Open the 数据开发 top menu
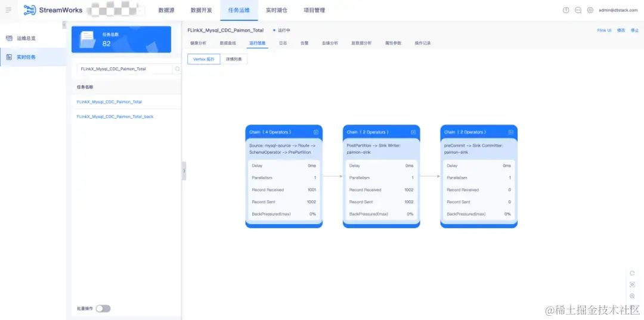Viewport: 644px width, 320px height. pos(202,10)
